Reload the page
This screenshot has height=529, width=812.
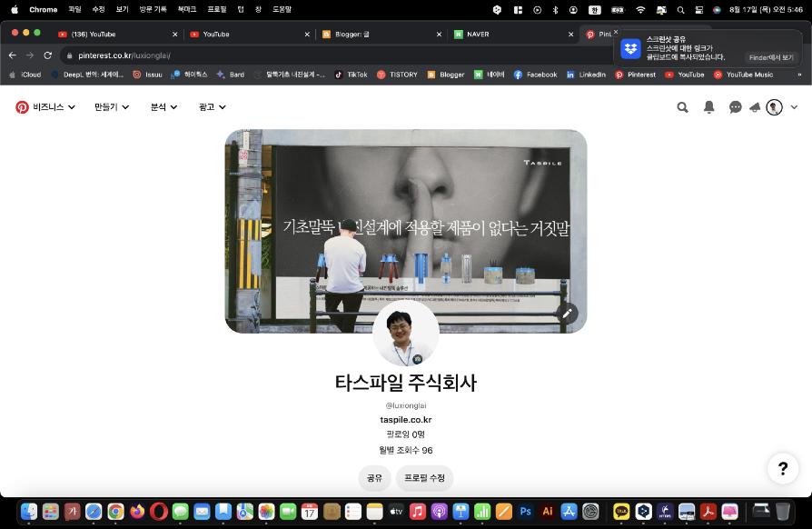(x=47, y=55)
